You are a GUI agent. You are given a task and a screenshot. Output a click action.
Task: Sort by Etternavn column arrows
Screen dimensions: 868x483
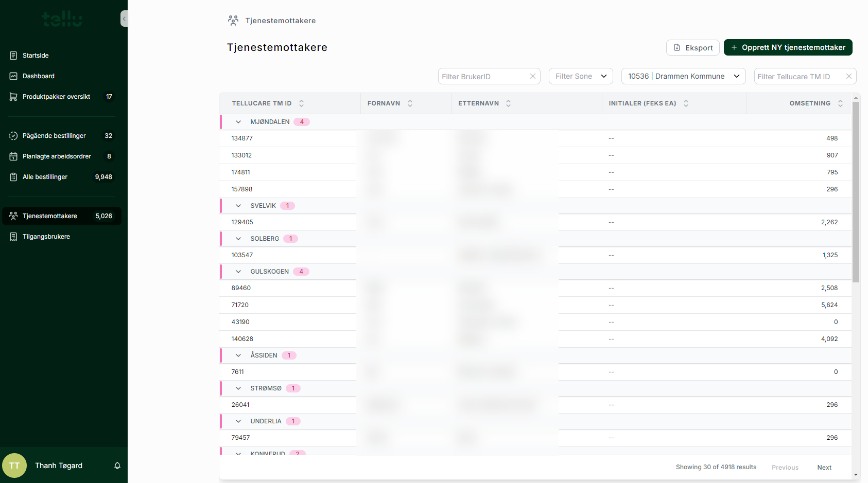(508, 103)
